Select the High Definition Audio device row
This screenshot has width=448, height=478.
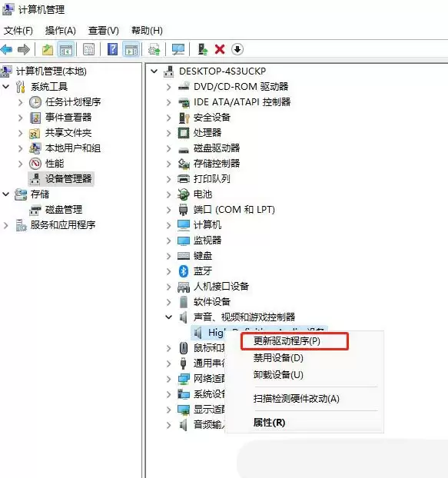(259, 333)
